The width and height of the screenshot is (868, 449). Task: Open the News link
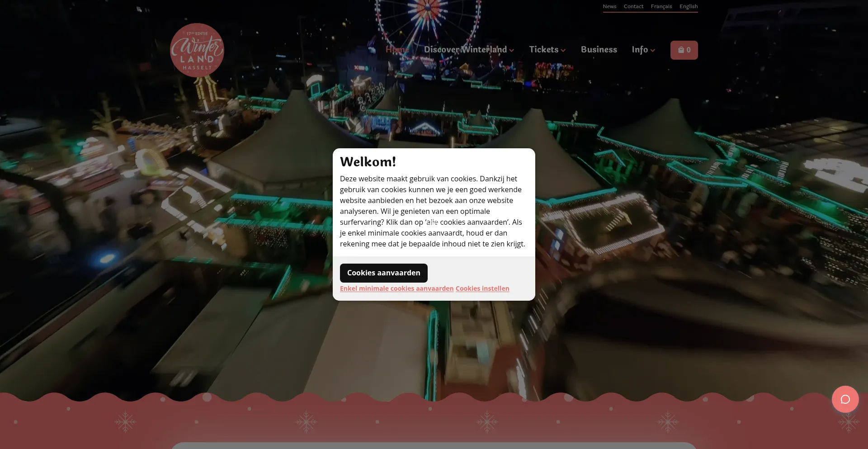(x=609, y=6)
